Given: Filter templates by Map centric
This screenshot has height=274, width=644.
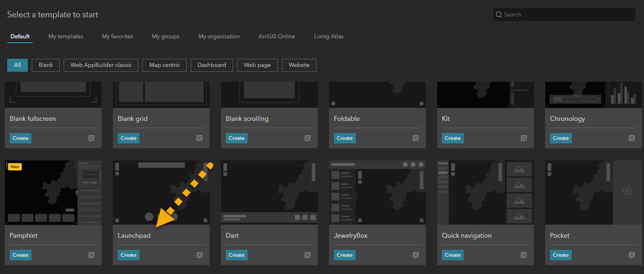Looking at the screenshot, I should pos(165,65).
